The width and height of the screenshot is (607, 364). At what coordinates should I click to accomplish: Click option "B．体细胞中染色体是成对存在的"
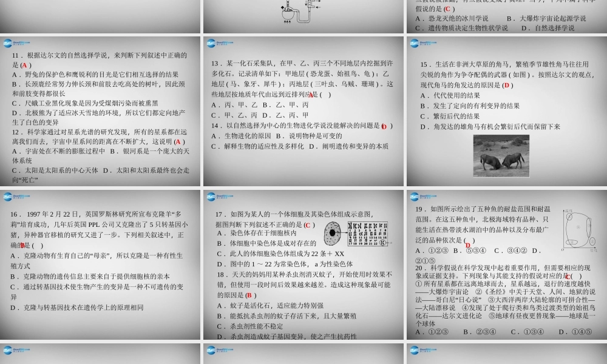click(x=266, y=243)
